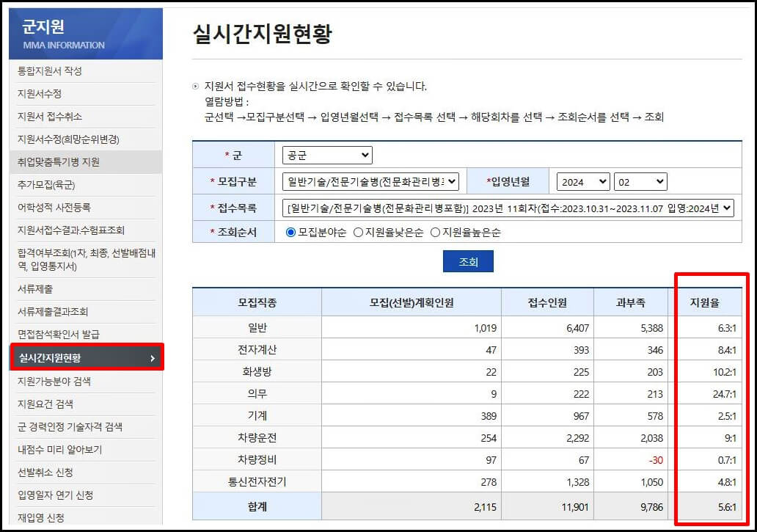
Task: Change the 입영년월 year from 2024
Action: point(582,181)
